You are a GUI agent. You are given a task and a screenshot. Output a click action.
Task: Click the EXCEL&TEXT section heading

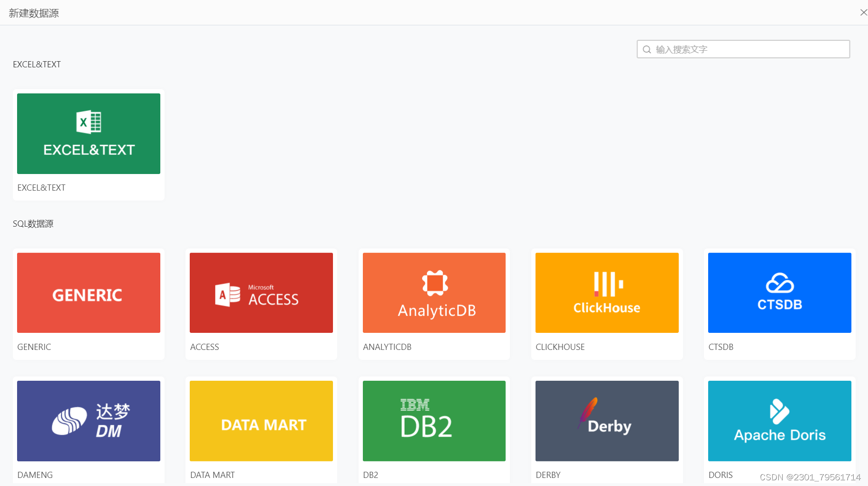[x=37, y=64]
